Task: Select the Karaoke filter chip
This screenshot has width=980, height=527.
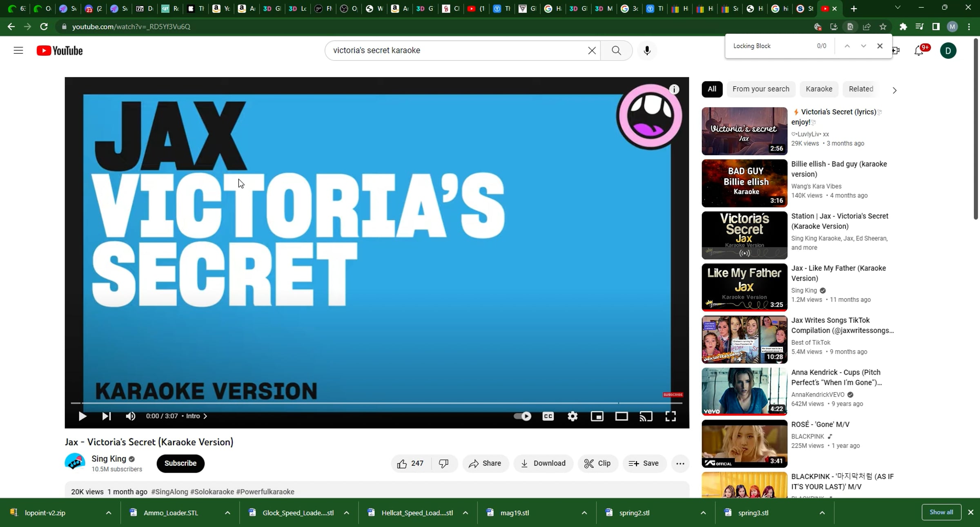Action: tap(819, 89)
